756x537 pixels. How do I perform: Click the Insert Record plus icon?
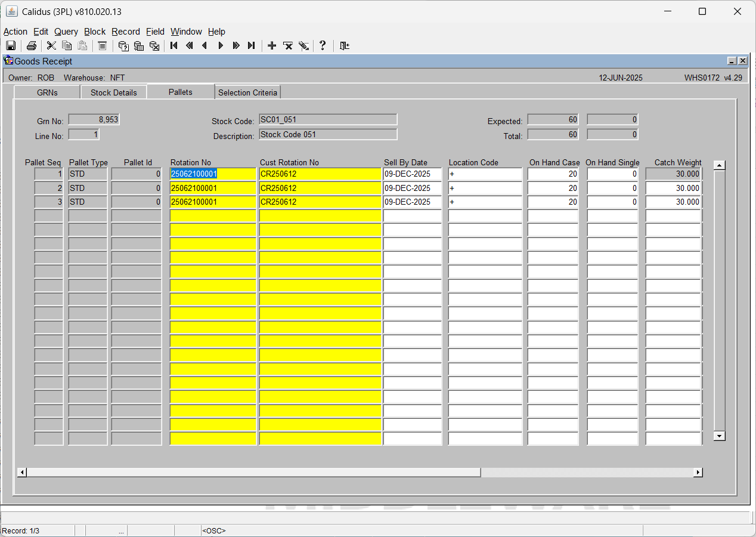point(272,45)
